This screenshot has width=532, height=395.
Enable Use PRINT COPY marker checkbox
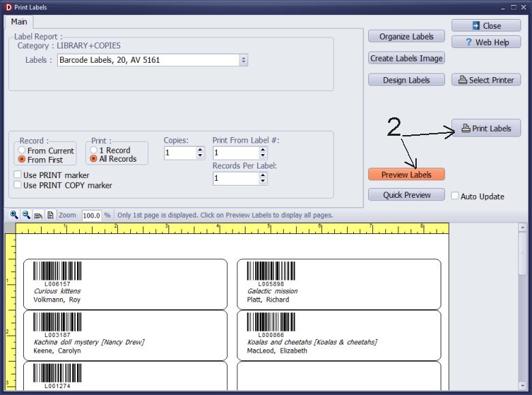coord(18,185)
